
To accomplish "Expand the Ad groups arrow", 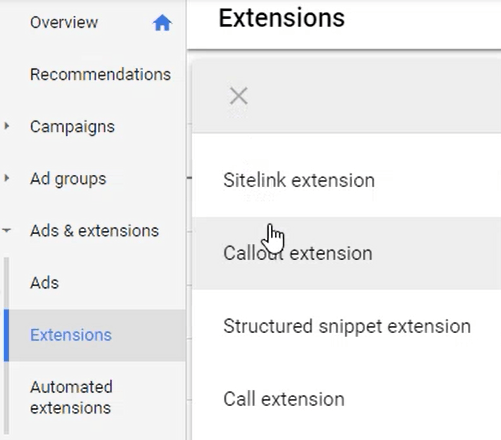I will [6, 178].
